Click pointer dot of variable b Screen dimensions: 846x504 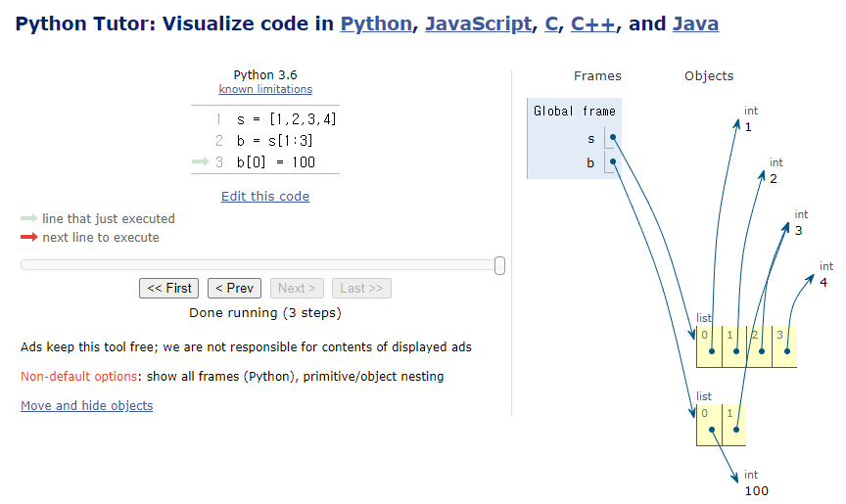pyautogui.click(x=613, y=161)
